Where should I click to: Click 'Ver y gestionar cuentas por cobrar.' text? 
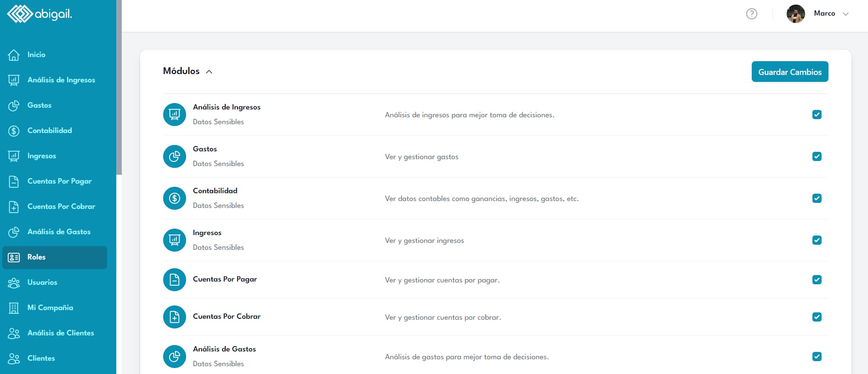point(443,317)
